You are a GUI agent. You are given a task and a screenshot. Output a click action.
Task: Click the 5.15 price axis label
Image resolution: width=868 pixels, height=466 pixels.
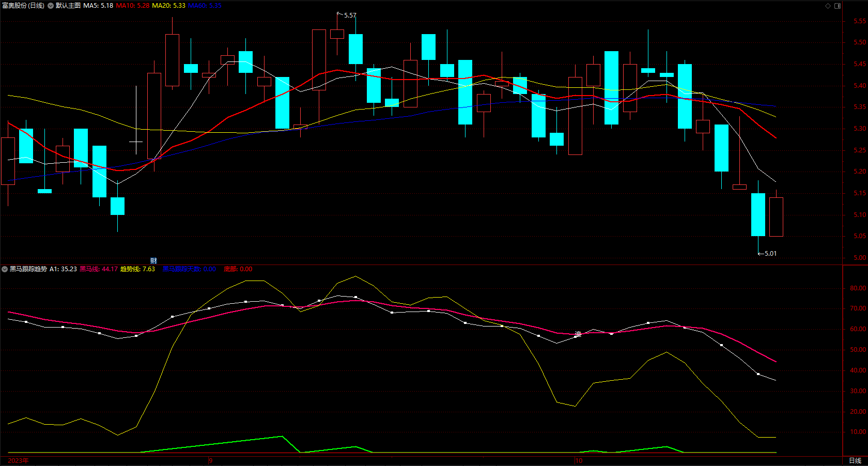pyautogui.click(x=860, y=193)
